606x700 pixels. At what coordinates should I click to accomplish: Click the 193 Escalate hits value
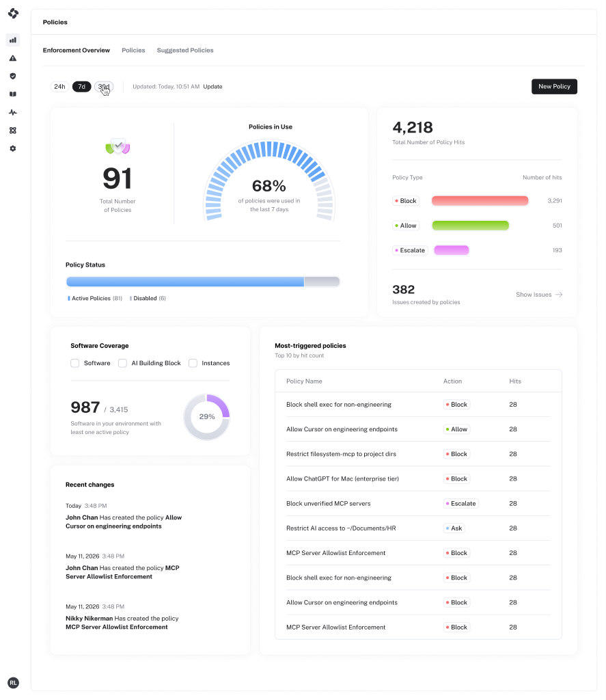pyautogui.click(x=557, y=250)
